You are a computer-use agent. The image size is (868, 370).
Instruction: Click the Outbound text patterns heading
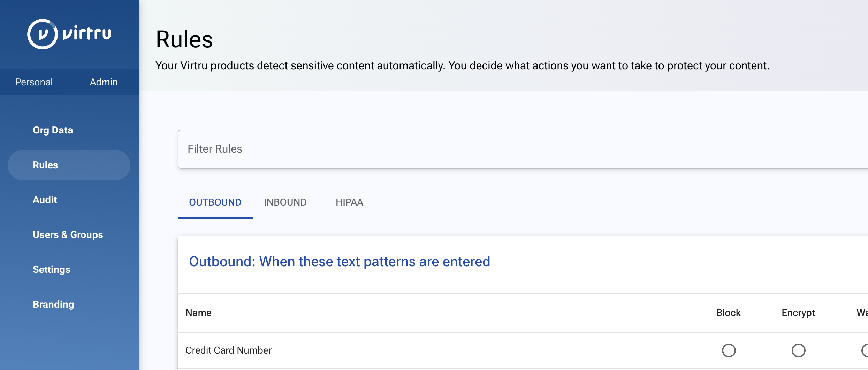[340, 262]
